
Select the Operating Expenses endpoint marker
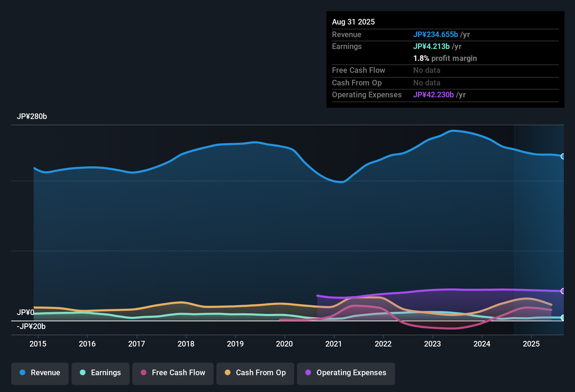[563, 291]
